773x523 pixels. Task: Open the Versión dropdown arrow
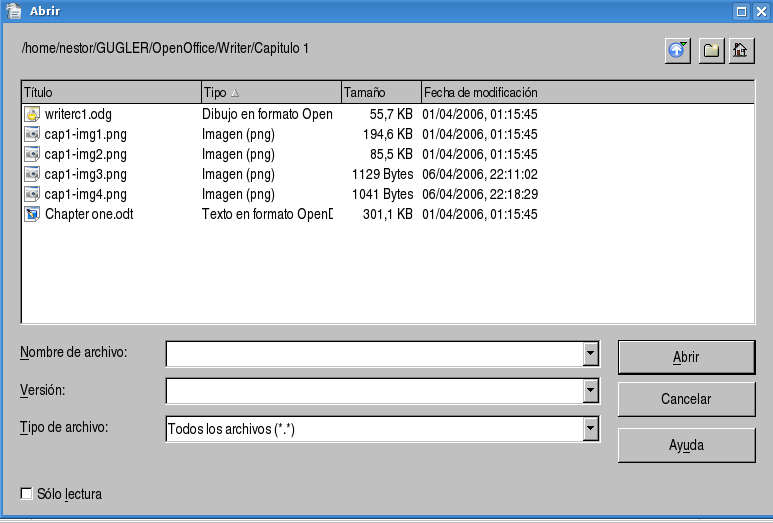(x=591, y=390)
